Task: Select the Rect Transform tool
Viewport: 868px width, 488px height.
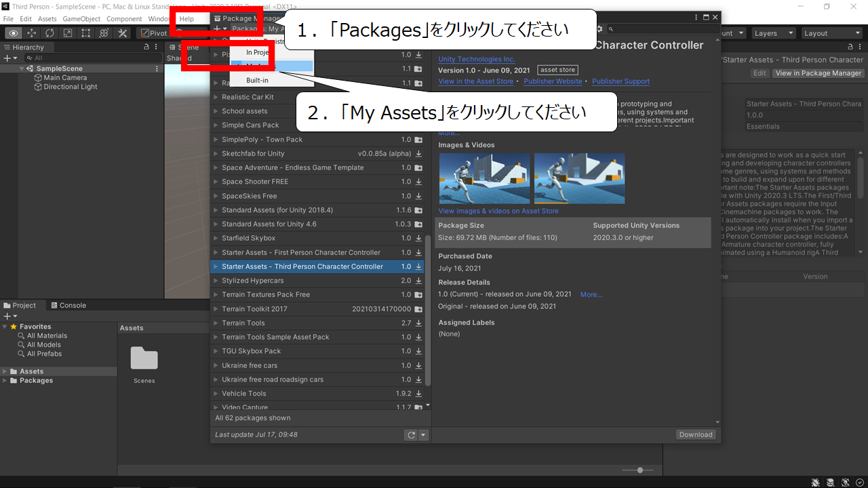Action: [86, 33]
